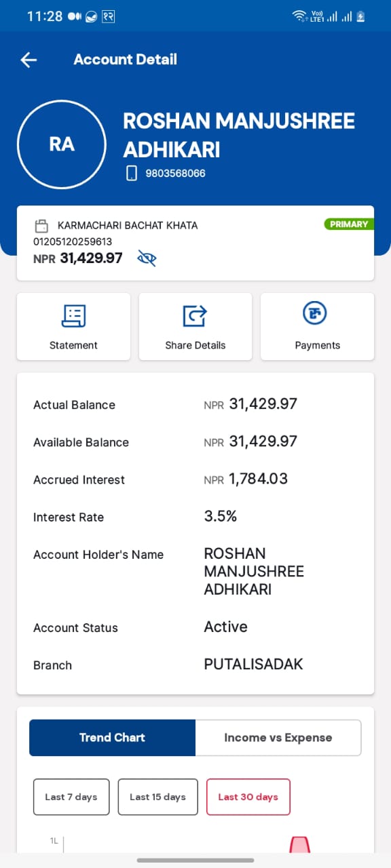The height and width of the screenshot is (868, 391).
Task: Tap the Wi-Fi status bar icon
Action: click(x=299, y=16)
